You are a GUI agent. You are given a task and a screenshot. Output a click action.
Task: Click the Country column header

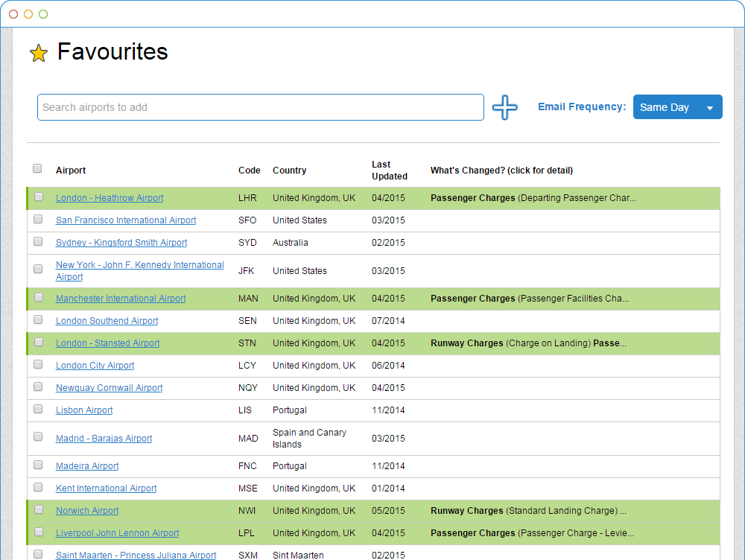(289, 171)
